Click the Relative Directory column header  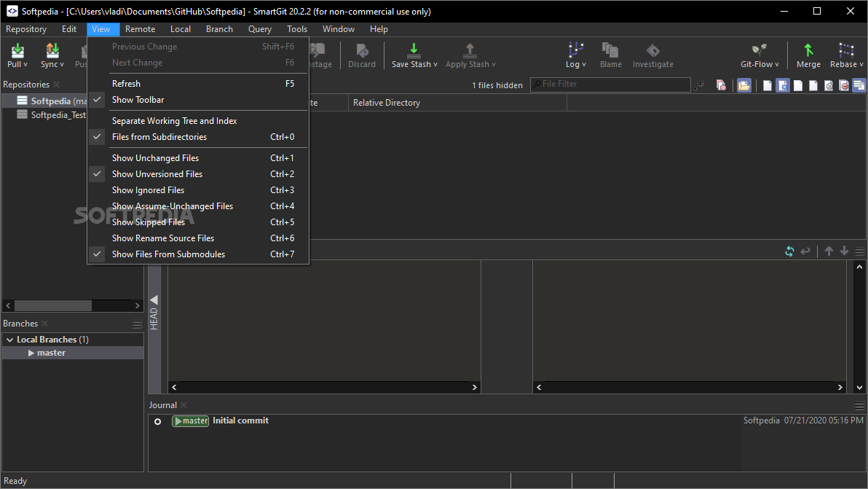coord(457,103)
